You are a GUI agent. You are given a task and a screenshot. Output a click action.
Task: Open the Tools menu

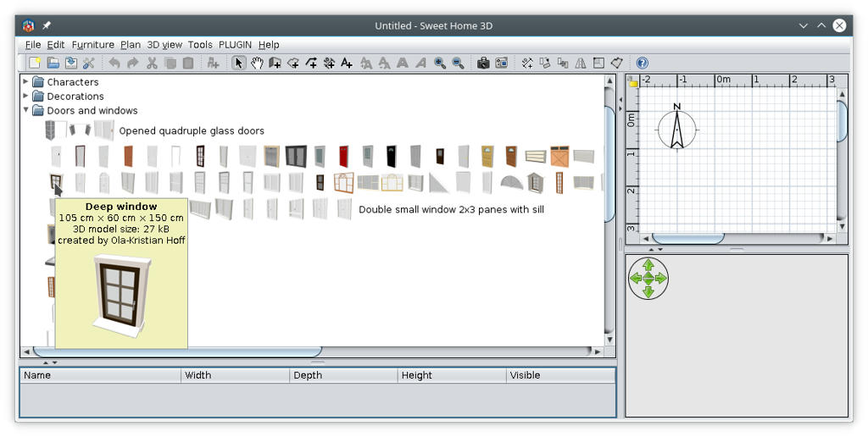click(200, 45)
